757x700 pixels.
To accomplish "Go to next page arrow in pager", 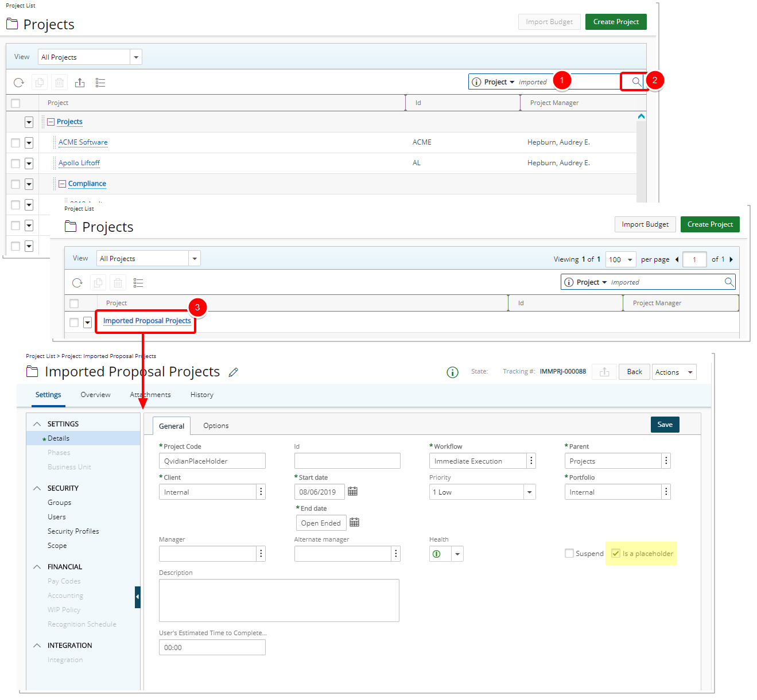I will 731,259.
